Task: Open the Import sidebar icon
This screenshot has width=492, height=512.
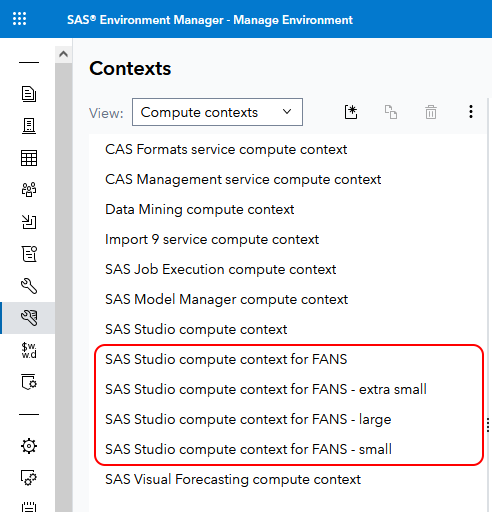Action: pos(29,222)
